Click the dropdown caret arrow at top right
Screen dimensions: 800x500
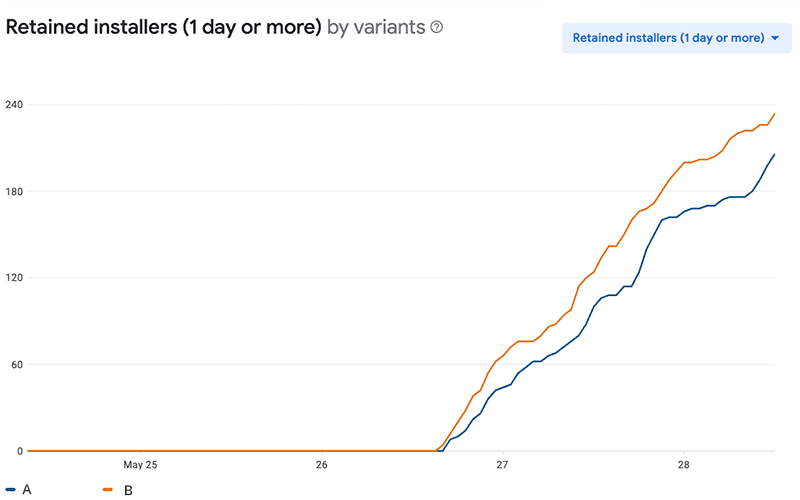(x=775, y=39)
